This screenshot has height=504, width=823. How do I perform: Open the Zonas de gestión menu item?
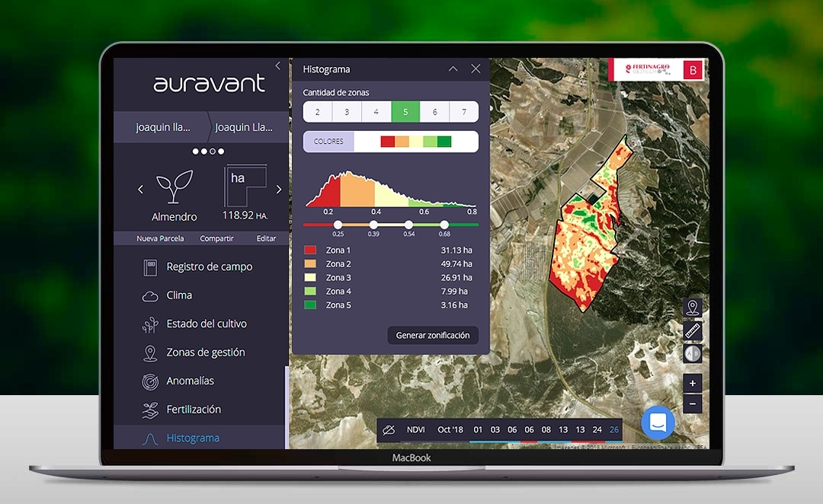[x=205, y=352]
